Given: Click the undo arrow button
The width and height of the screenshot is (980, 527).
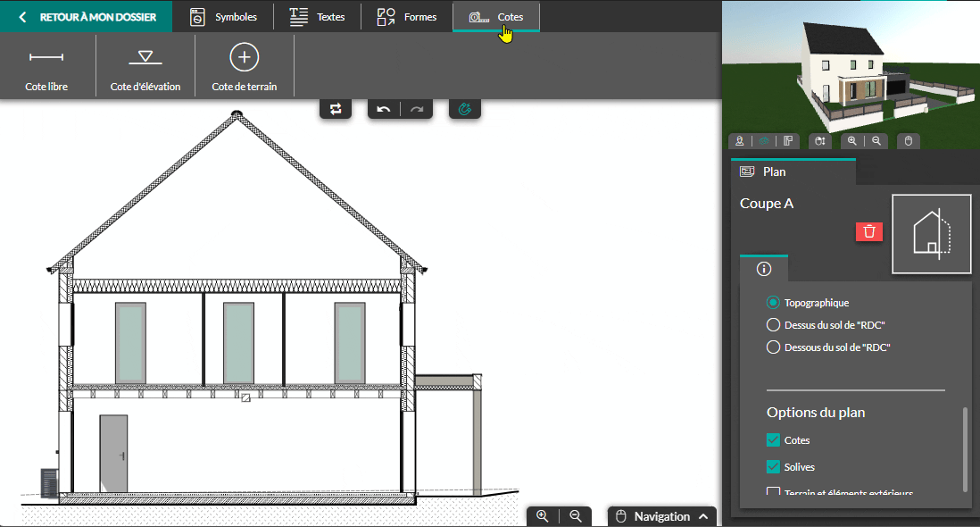Looking at the screenshot, I should (x=384, y=109).
